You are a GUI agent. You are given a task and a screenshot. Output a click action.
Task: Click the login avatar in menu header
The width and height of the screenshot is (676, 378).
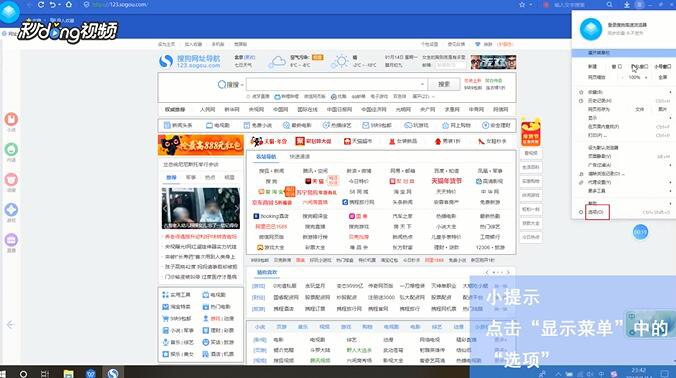coord(591,29)
